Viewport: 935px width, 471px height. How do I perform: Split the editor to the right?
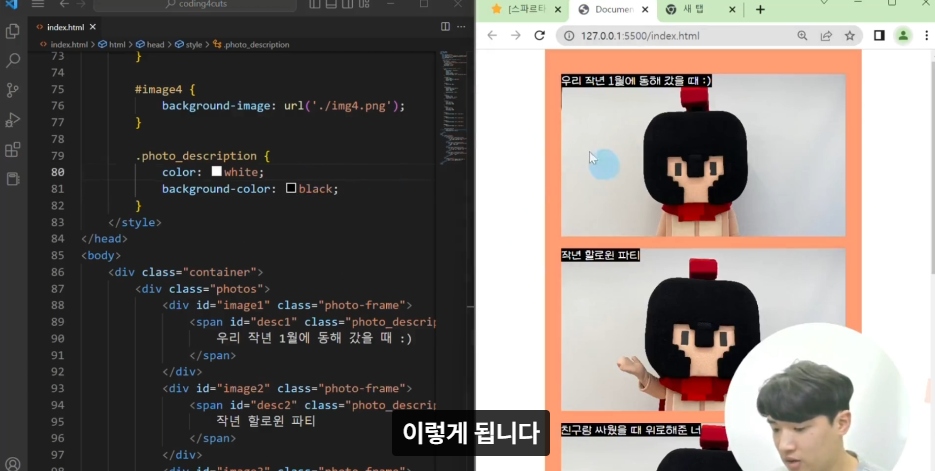click(445, 27)
